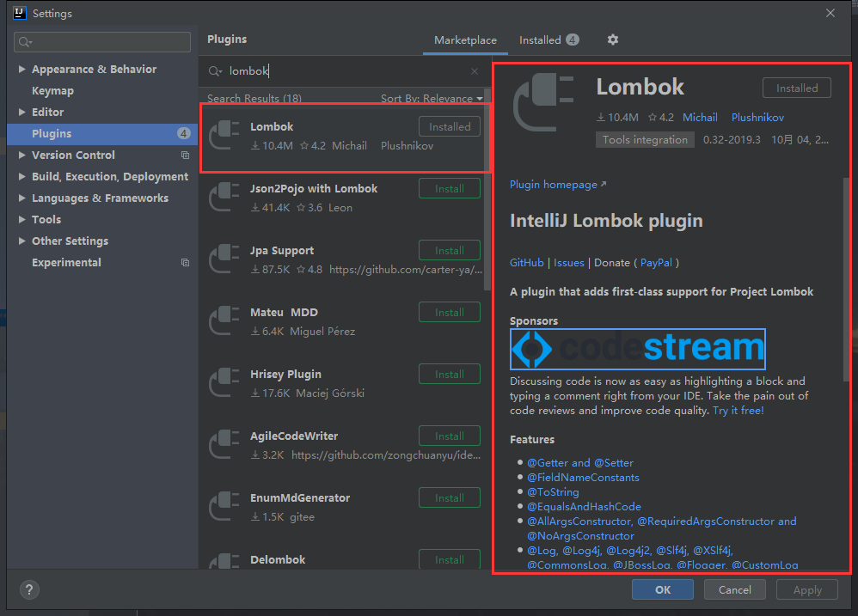Click the Experimental project-level icon
858x616 pixels.
click(x=186, y=262)
